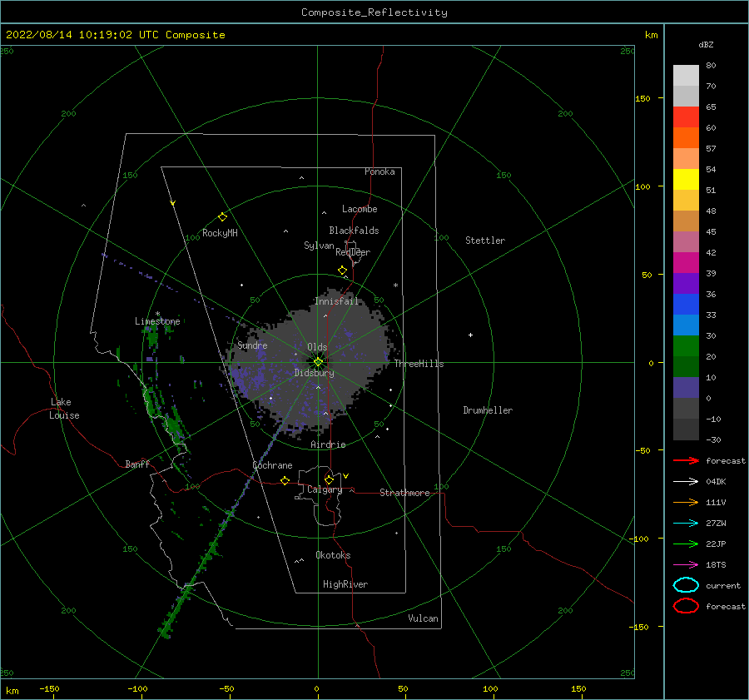
Task: Select the yellow diamond marker below Cochrane
Action: (x=285, y=480)
